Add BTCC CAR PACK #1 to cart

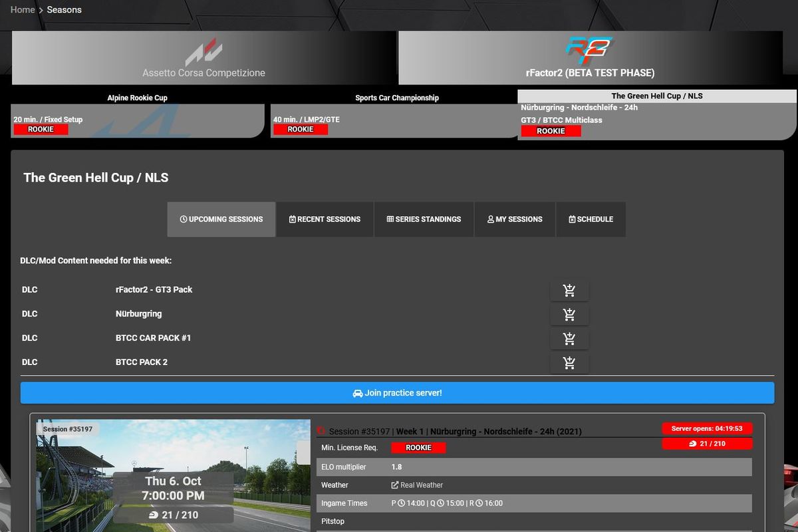[x=569, y=338]
